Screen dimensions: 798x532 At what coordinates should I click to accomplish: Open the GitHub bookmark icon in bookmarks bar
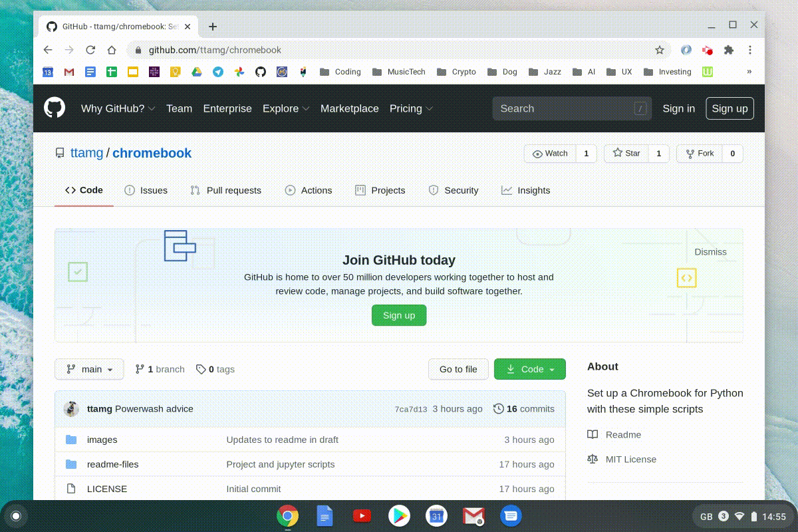261,72
